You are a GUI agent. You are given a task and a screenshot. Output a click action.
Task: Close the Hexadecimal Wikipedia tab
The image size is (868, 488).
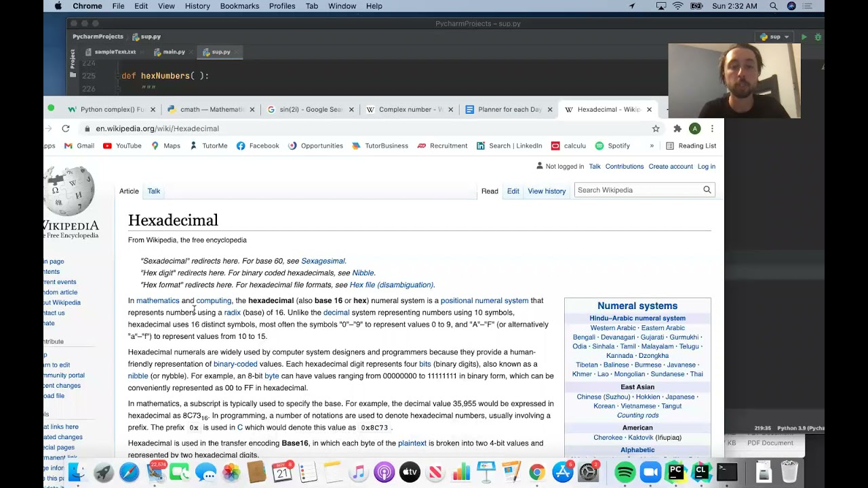pos(649,109)
